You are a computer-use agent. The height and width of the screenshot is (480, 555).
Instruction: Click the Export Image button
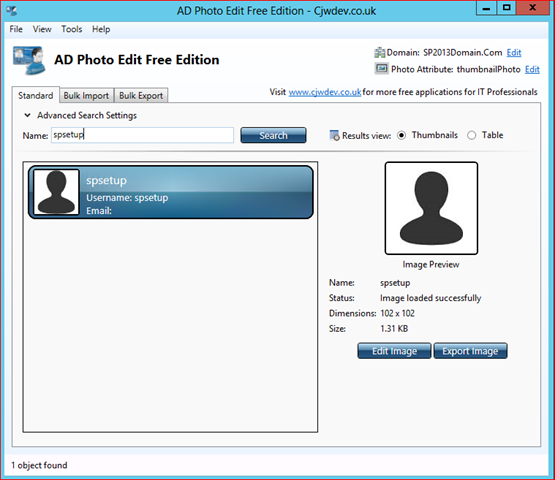(x=470, y=351)
